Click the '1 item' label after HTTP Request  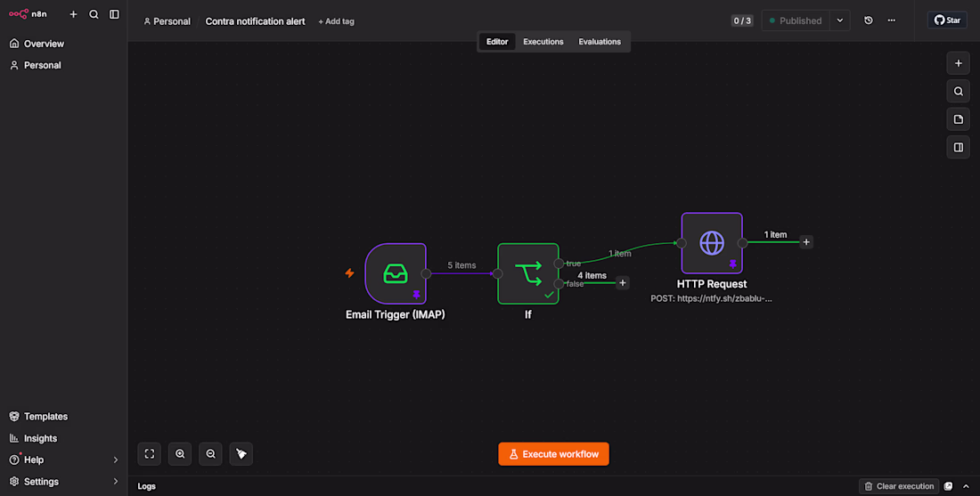(775, 235)
